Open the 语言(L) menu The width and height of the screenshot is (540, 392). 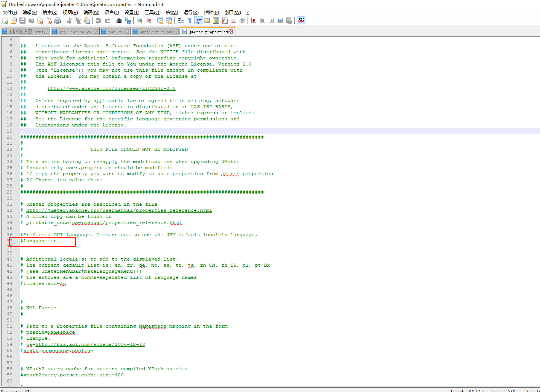(112, 13)
